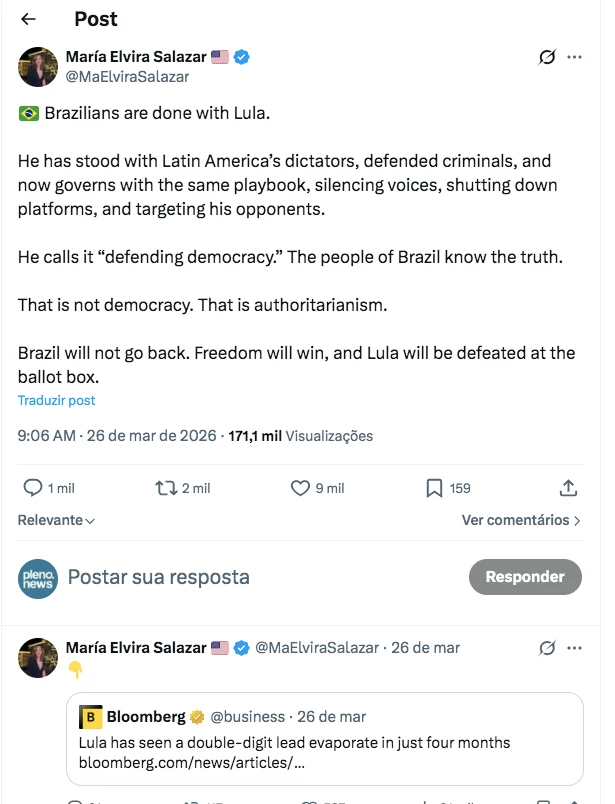Click Traduzir post link
The height and width of the screenshot is (804, 615).
[x=56, y=400]
